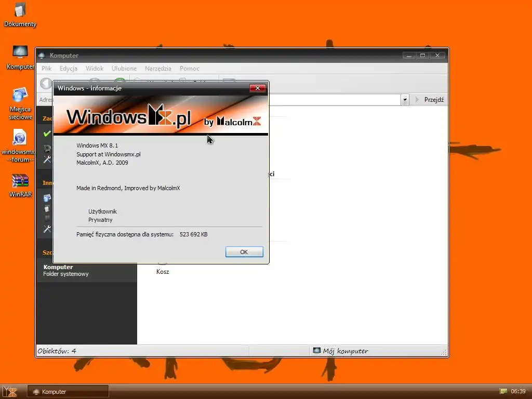
Task: Close the Windows - informacje dialog
Action: [258, 88]
